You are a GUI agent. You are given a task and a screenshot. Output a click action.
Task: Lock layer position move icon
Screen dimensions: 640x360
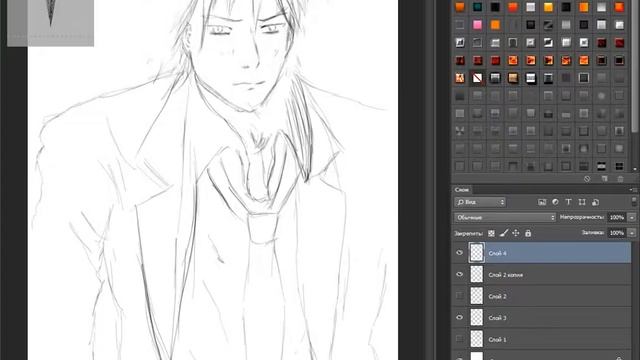516,233
